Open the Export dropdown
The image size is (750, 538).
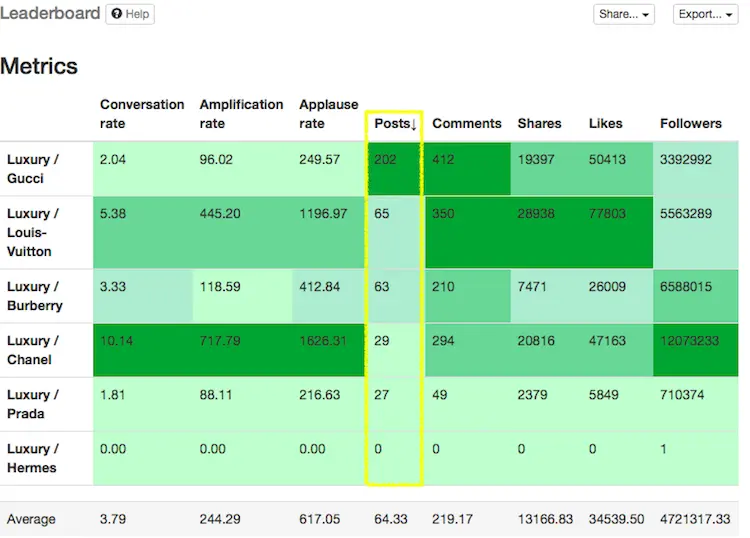[x=706, y=14]
